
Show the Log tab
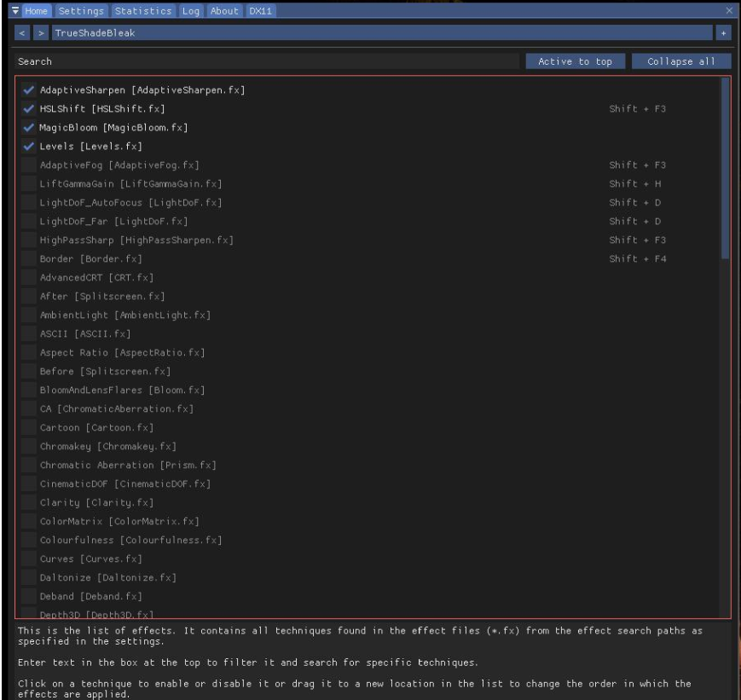(x=190, y=11)
